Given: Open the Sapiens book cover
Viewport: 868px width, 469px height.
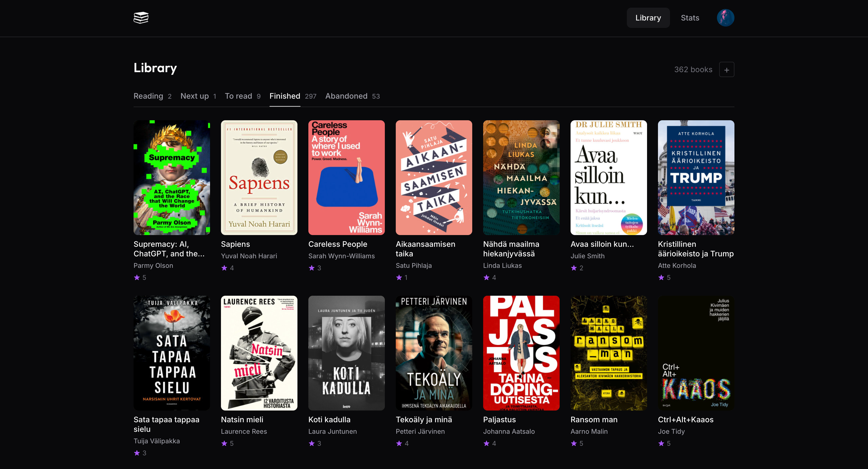Looking at the screenshot, I should tap(259, 178).
